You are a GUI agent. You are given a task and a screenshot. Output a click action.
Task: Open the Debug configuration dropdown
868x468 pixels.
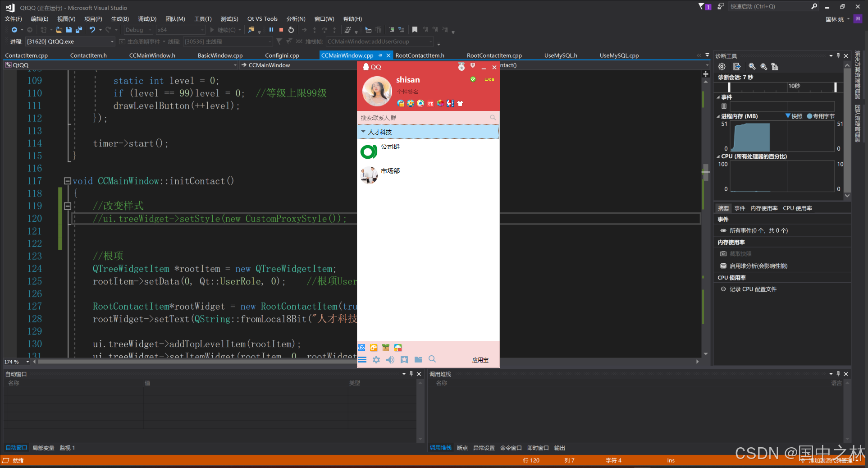pos(138,30)
